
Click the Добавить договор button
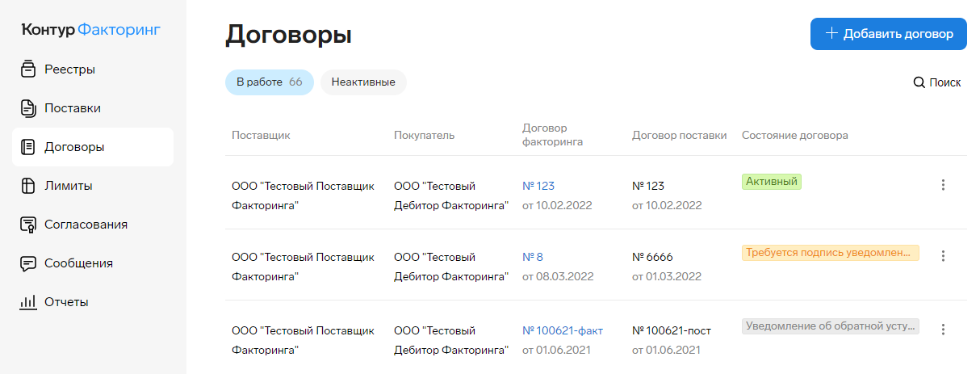point(888,34)
